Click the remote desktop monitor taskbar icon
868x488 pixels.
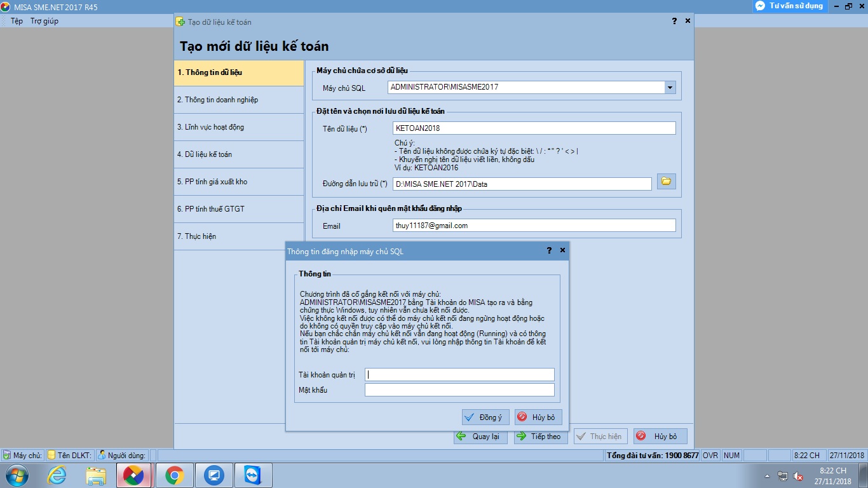(214, 475)
